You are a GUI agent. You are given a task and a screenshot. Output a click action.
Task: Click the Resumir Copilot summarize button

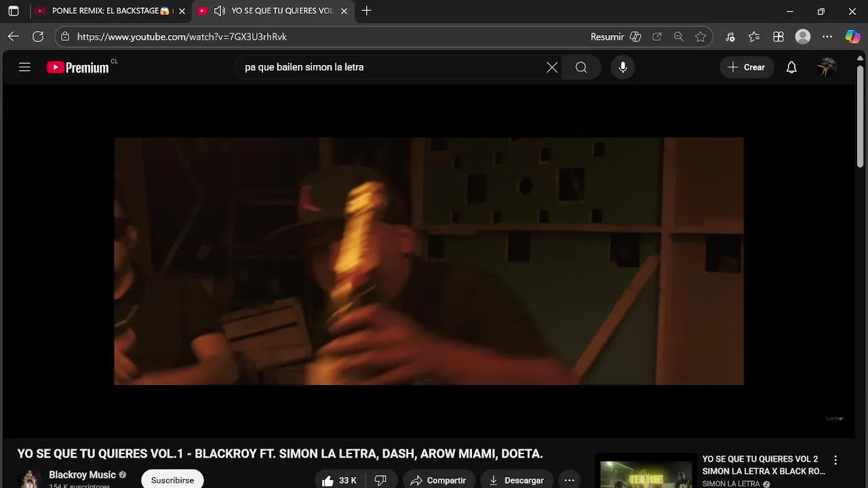pyautogui.click(x=616, y=37)
